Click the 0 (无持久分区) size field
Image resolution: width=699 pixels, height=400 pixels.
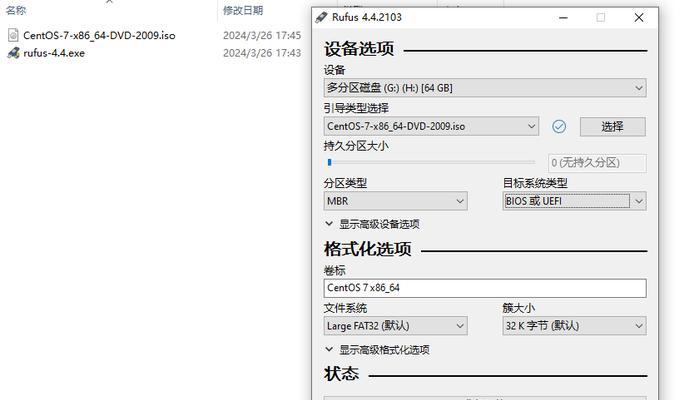pos(597,163)
